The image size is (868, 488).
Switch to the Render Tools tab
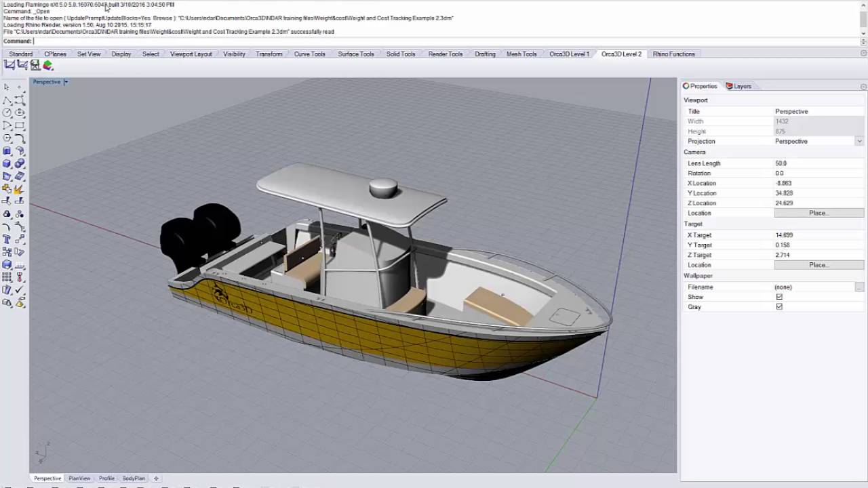[446, 54]
